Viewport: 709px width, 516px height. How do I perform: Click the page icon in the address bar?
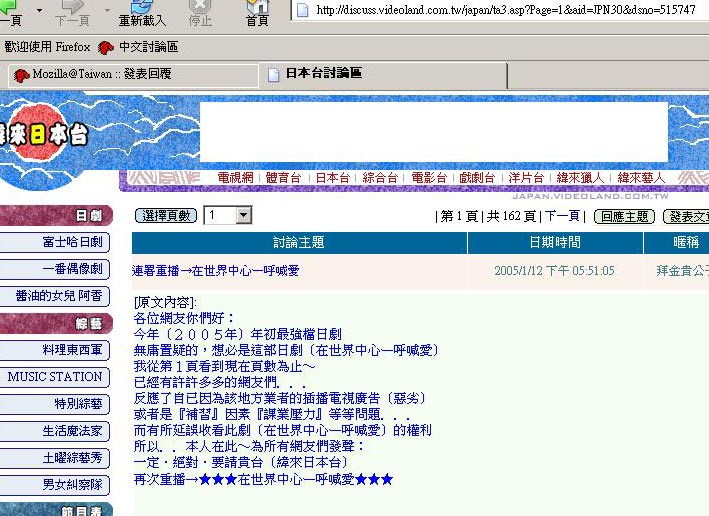pyautogui.click(x=303, y=10)
